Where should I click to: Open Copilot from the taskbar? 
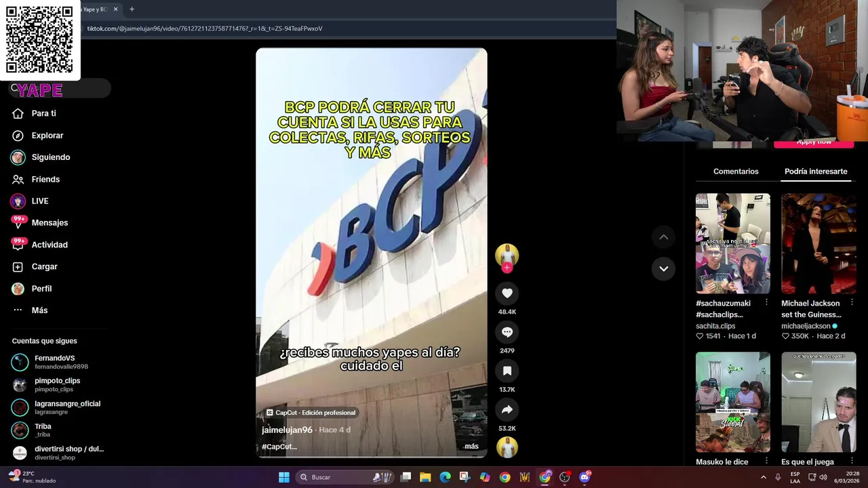coord(485,477)
